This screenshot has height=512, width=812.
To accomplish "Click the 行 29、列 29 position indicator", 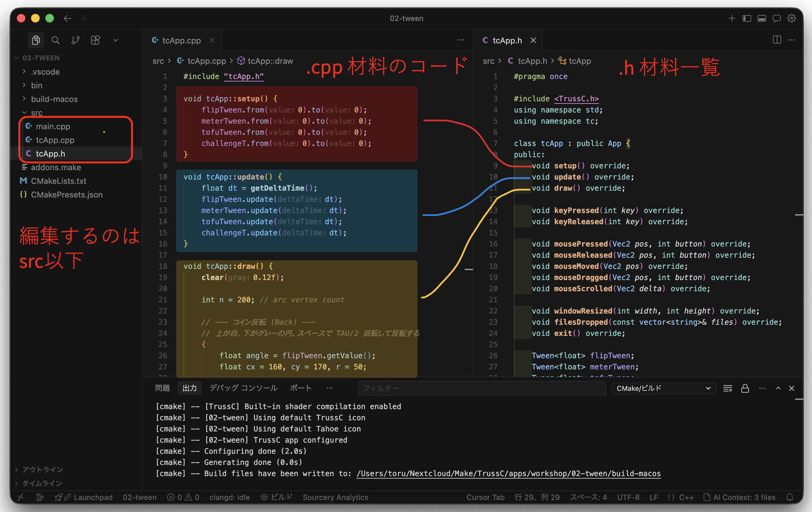I will (x=537, y=497).
